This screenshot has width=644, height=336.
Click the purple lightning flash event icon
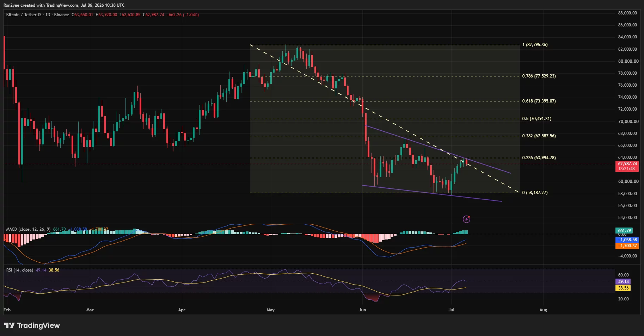[x=466, y=219]
